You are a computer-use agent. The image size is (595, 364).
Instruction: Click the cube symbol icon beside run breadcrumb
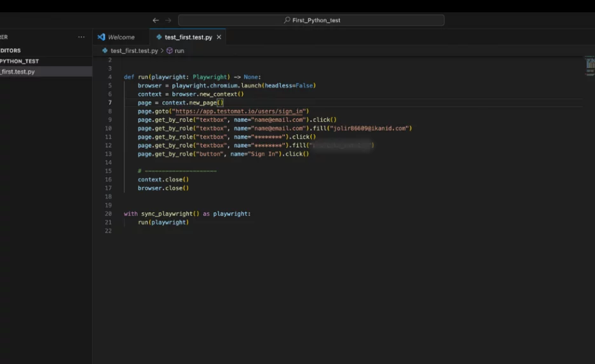pos(170,51)
